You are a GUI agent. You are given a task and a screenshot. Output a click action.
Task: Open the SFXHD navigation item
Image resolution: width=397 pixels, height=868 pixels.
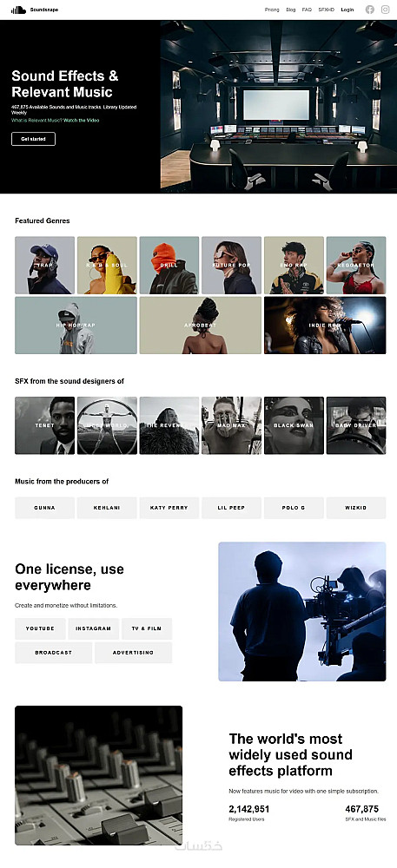(x=327, y=10)
